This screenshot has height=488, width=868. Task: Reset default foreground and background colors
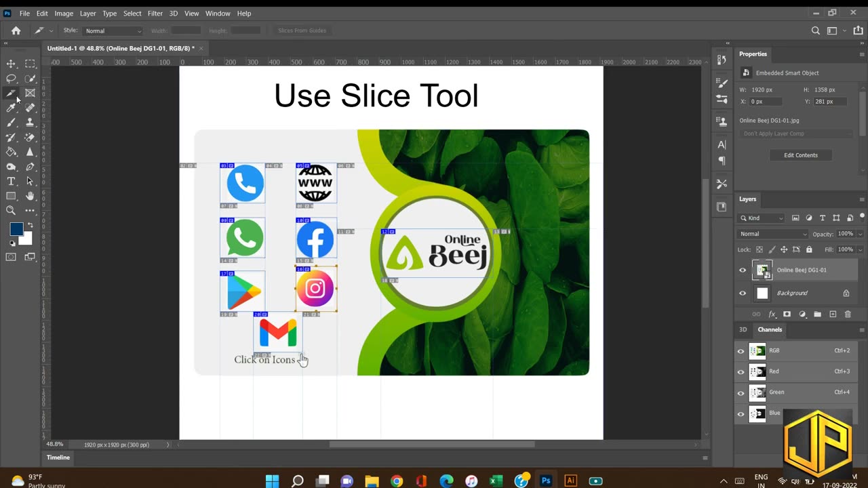12,243
